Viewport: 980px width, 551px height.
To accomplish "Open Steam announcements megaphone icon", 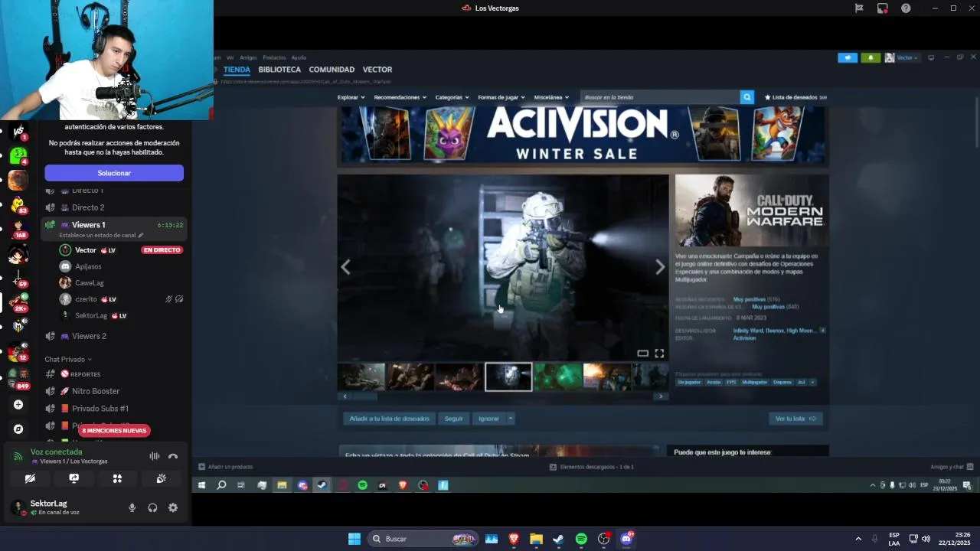I will tap(848, 57).
